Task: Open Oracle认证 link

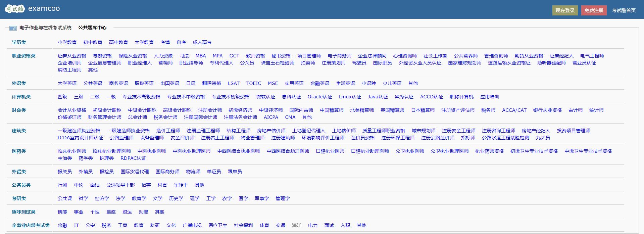Action: (x=320, y=97)
